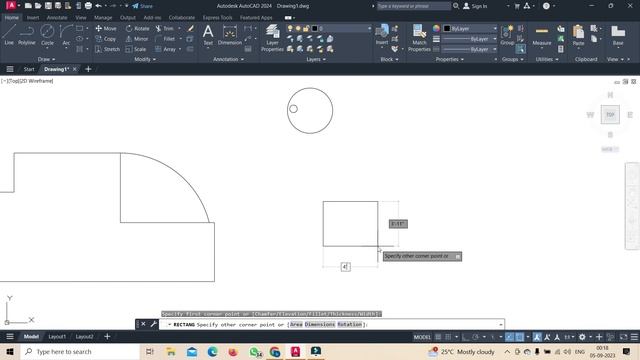
Task: Click the Plot printer icon in toolbar
Action: (88, 6)
